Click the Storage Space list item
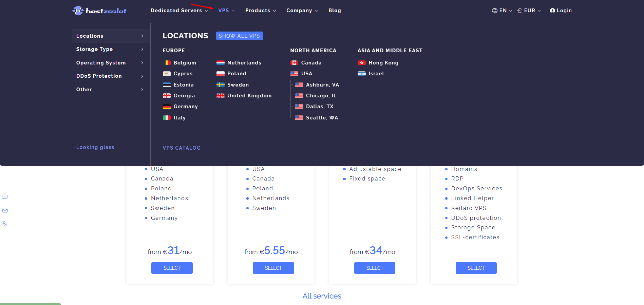 point(473,227)
